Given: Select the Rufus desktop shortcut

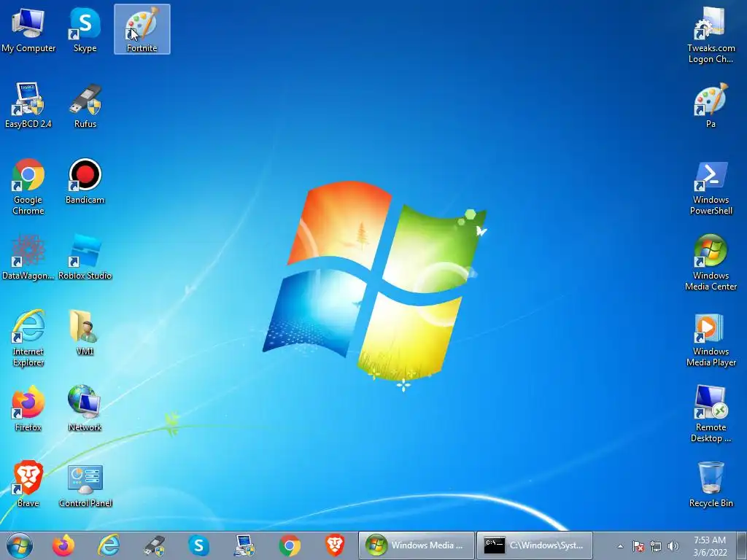Looking at the screenshot, I should (x=85, y=106).
